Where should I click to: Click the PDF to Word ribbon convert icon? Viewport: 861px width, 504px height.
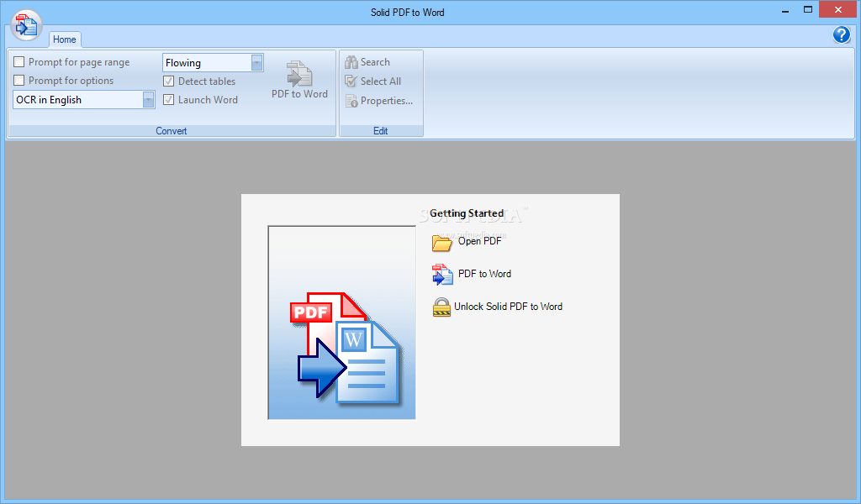tap(299, 73)
